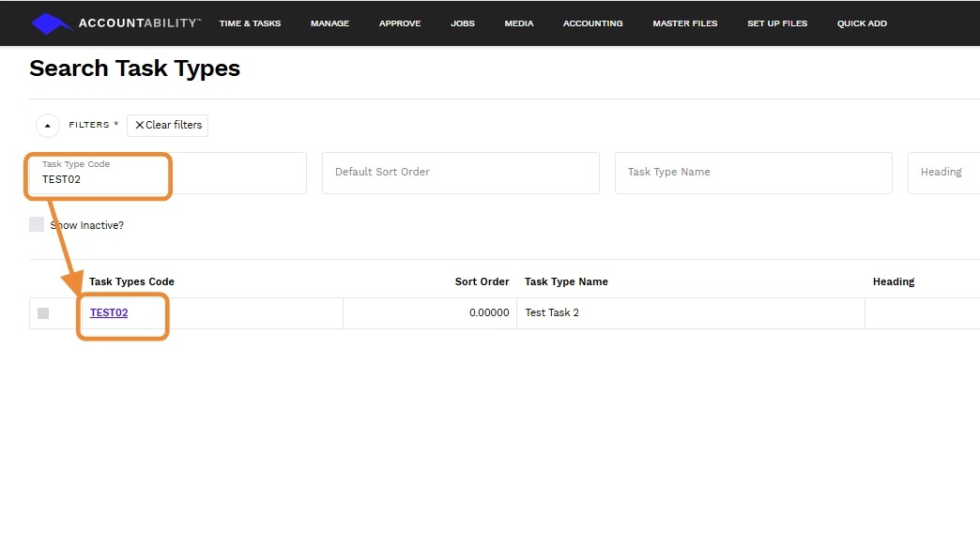Open the TEST02 task type link
This screenshot has height=547, width=980.
click(x=109, y=313)
